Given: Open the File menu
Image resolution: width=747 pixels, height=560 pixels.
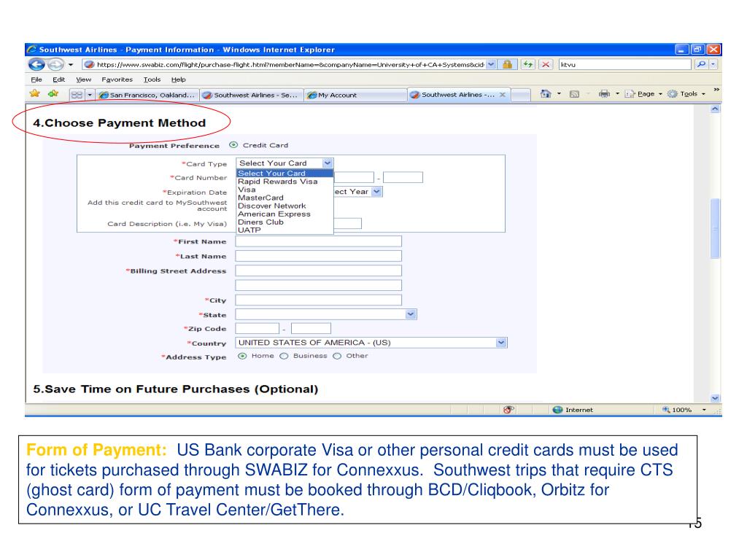Looking at the screenshot, I should coord(36,79).
